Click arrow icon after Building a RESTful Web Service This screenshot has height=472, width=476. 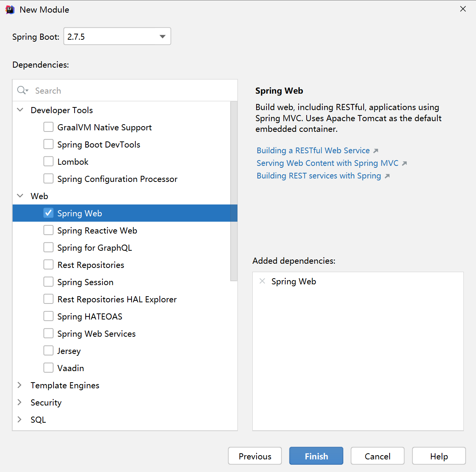click(376, 151)
